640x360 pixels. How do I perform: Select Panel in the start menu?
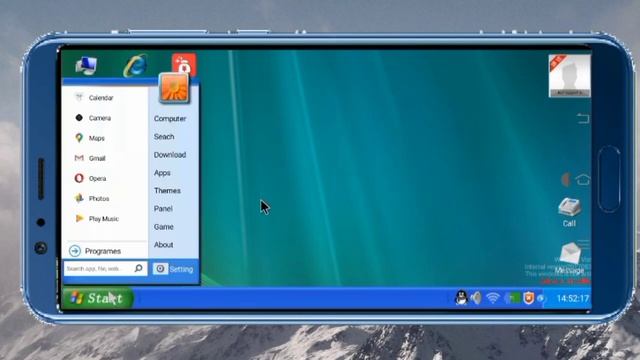click(163, 209)
